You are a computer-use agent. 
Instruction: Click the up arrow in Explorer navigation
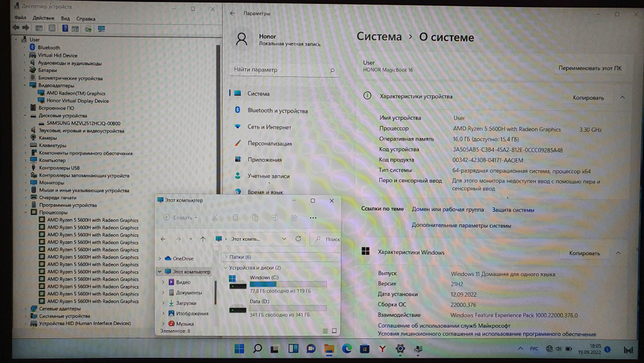[x=202, y=239]
